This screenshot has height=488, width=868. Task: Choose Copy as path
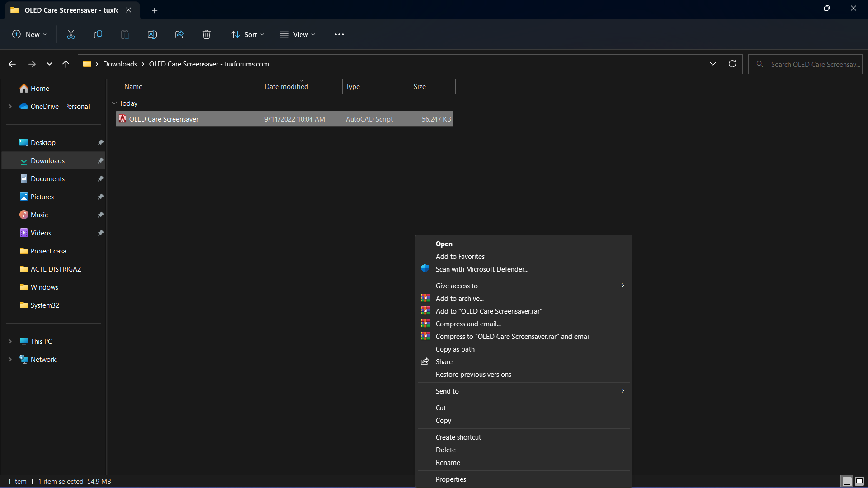pos(524,349)
